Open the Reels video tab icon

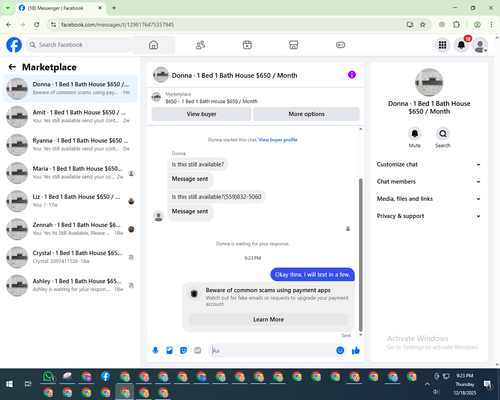[247, 45]
